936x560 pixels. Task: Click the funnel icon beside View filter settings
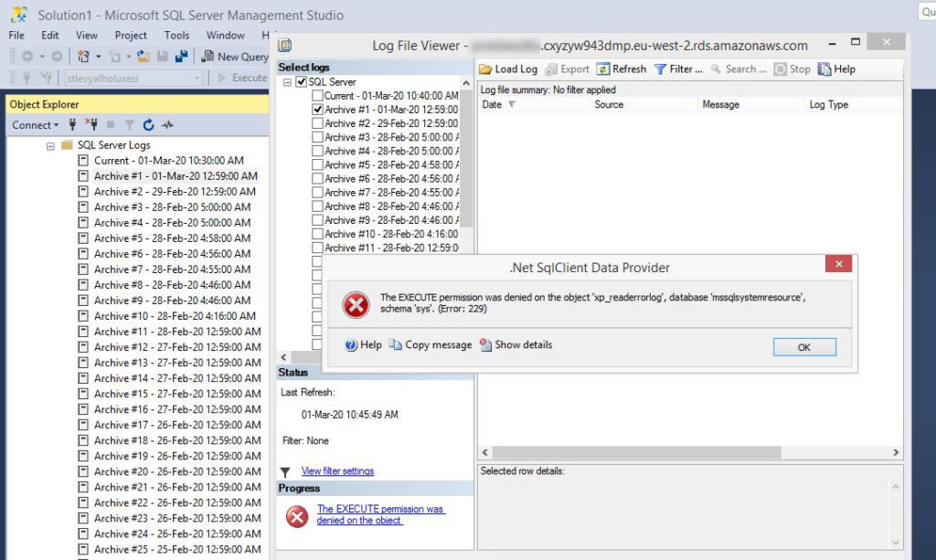click(x=285, y=472)
